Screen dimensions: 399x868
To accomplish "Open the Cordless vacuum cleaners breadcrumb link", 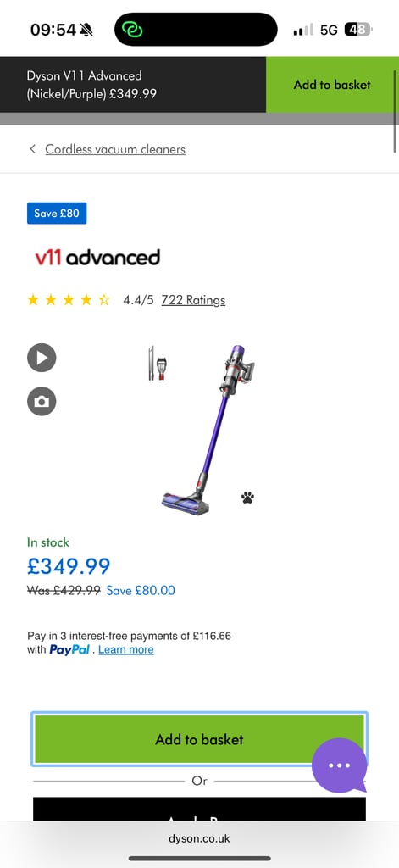I will (115, 149).
